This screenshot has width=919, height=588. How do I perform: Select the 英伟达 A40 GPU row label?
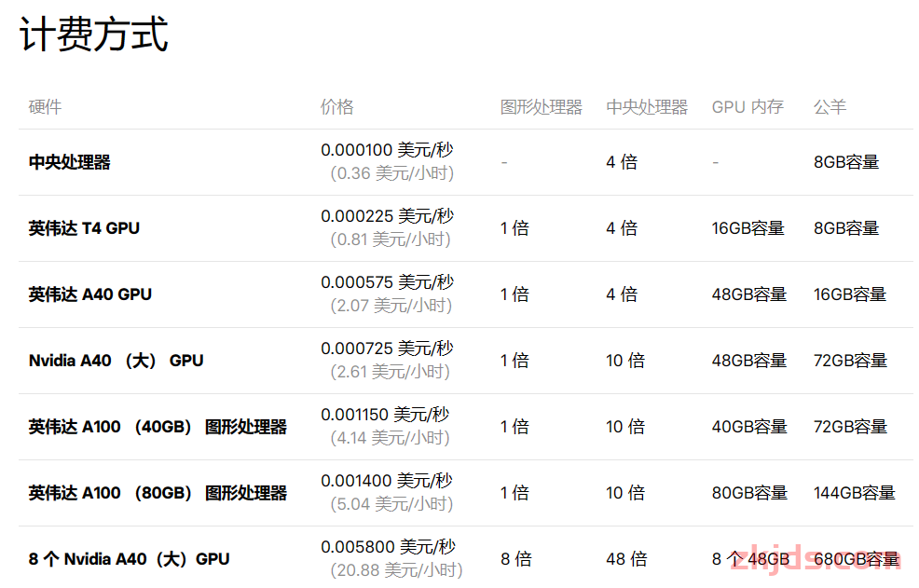pyautogui.click(x=90, y=294)
